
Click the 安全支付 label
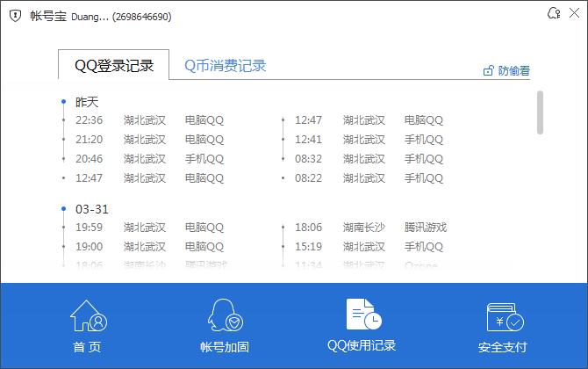click(503, 347)
